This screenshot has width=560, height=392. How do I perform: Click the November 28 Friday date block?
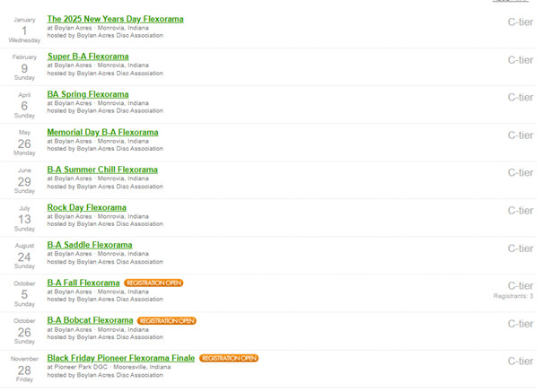click(24, 369)
